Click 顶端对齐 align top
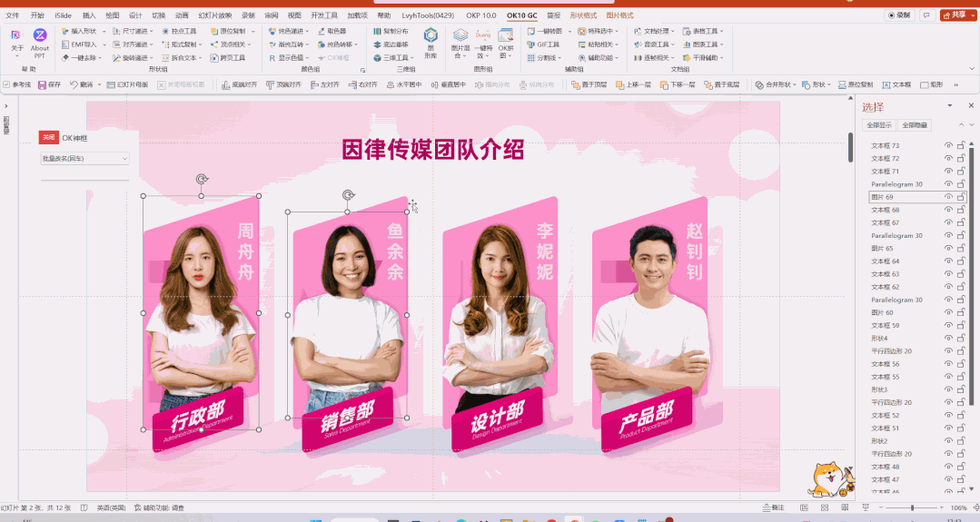980x522 pixels. coord(283,84)
